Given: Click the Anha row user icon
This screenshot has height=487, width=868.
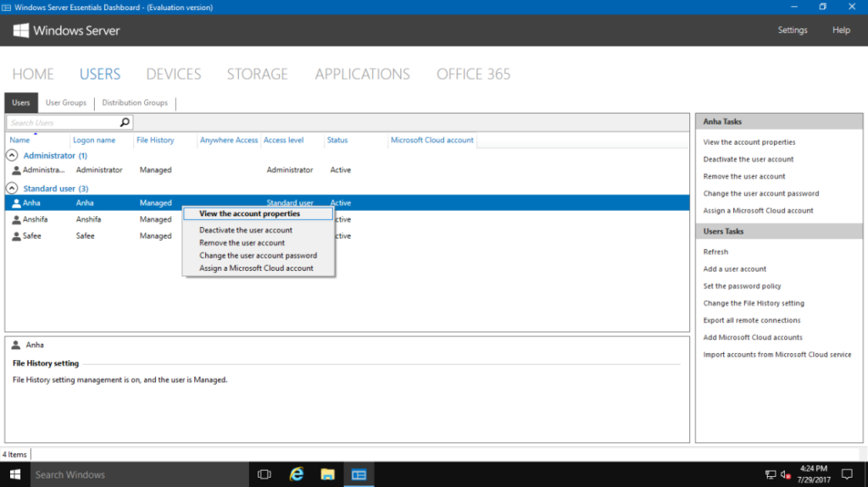Looking at the screenshot, I should tap(17, 203).
